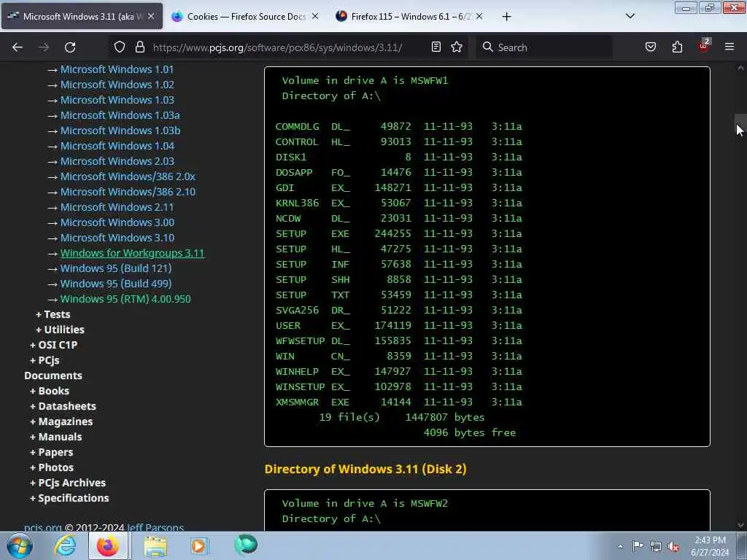Open Windows 95 (RTM) 4.00.950 link
747x560 pixels.
click(125, 299)
